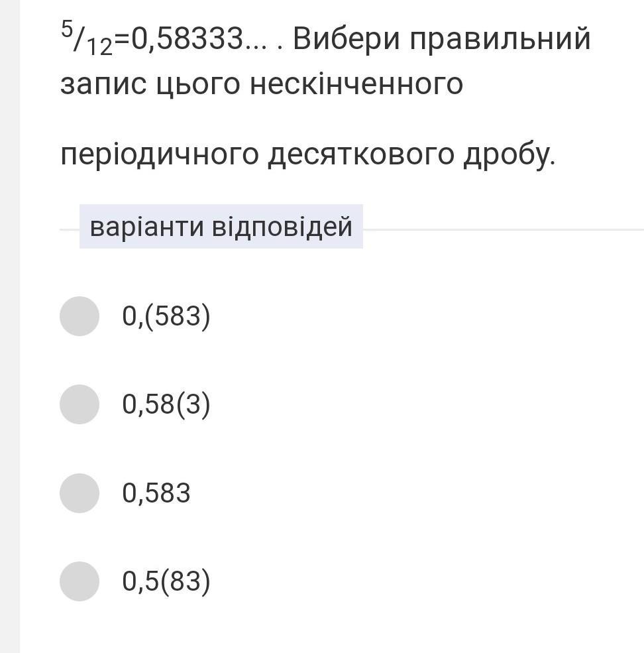Click the answer text 0,(583)
Screen dimensions: 644x653
pyautogui.click(x=166, y=316)
